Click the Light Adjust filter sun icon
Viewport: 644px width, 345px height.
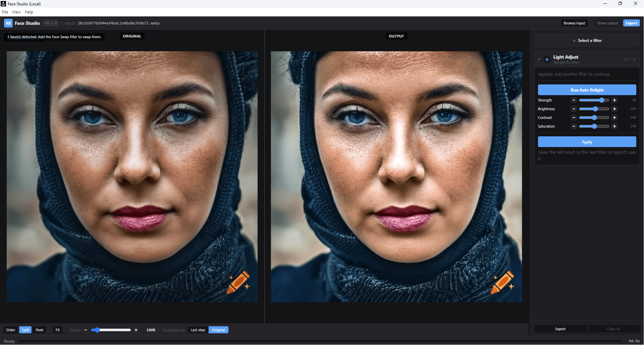tap(547, 59)
